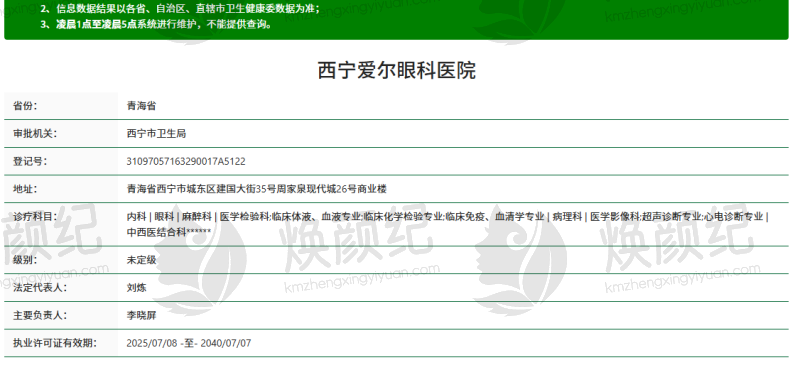Screen dimensions: 800x365
Task: Click the province value 青海省
Action: point(141,106)
